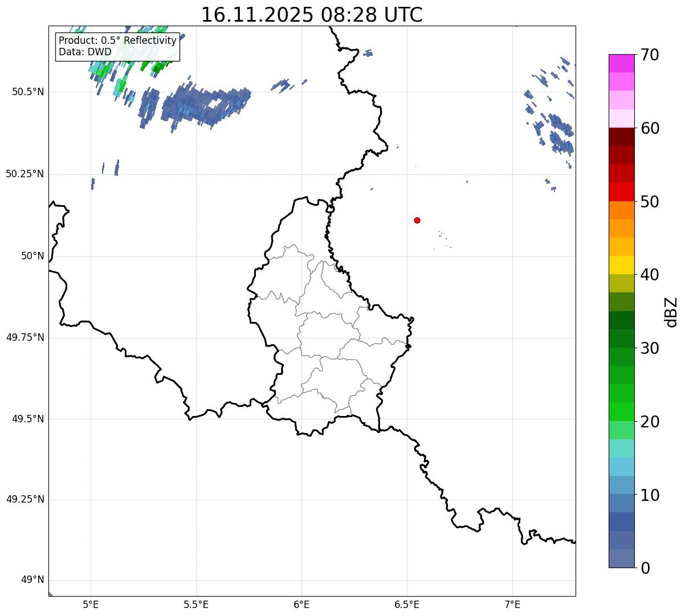Pick the pale pink swatch above 60
This screenshot has width=685, height=616.
coord(622,119)
